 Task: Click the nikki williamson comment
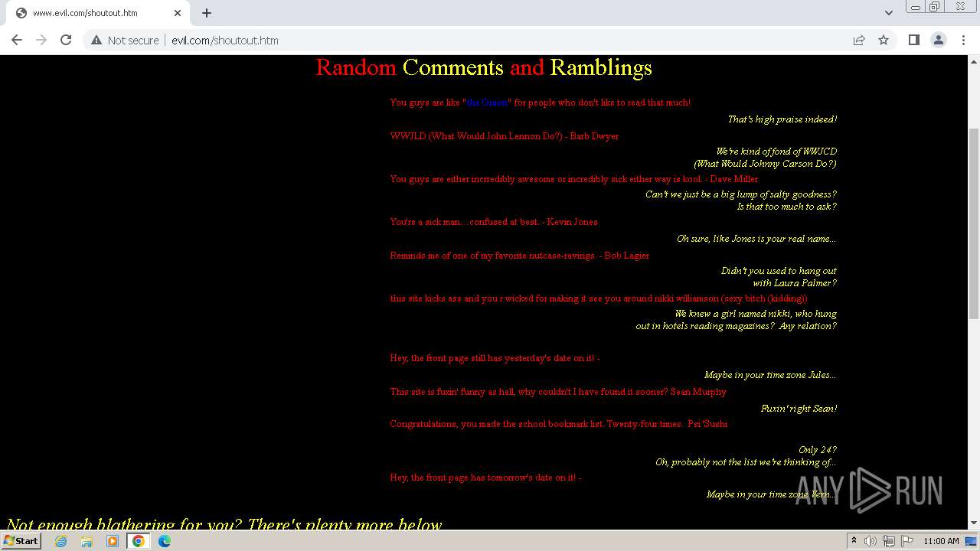point(599,298)
